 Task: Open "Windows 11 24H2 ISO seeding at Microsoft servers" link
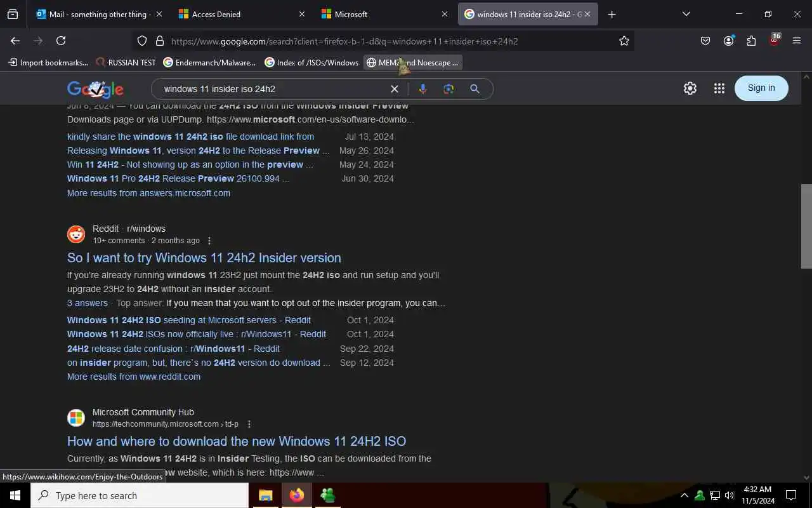189,320
